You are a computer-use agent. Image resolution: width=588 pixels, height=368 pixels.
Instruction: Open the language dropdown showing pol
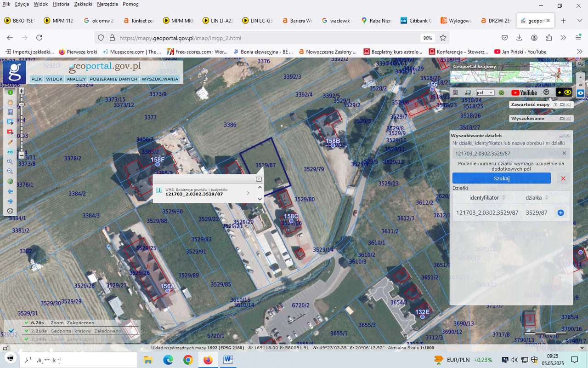pos(485,92)
